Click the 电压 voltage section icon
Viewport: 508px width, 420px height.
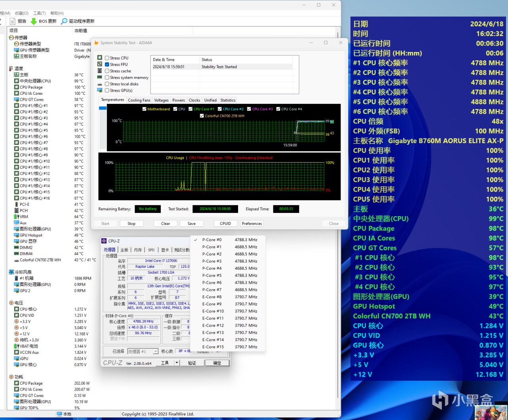11,303
